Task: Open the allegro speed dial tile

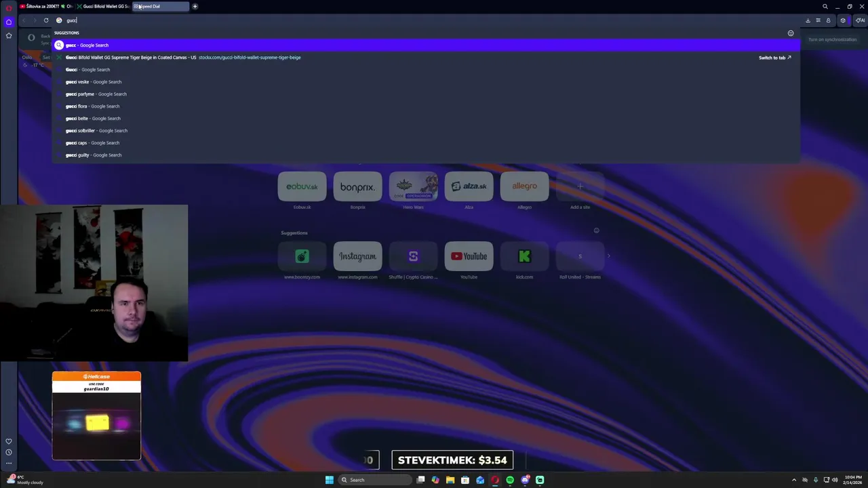Action: pos(524,186)
